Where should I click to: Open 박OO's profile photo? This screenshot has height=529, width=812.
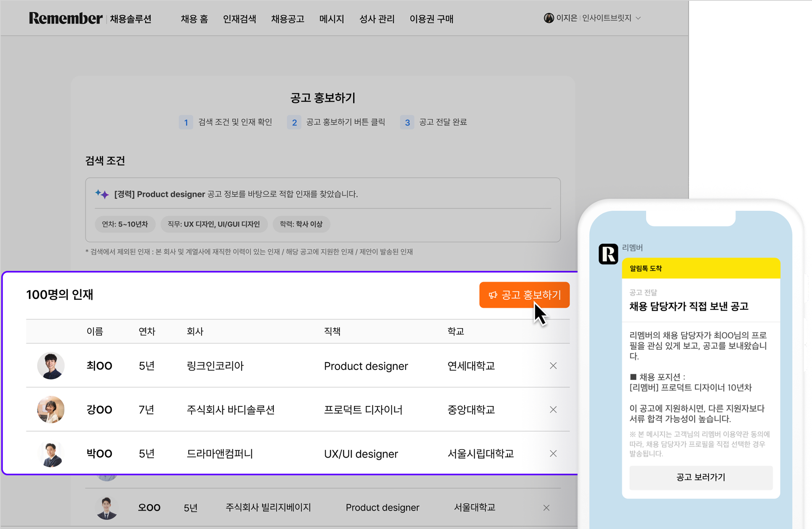[x=51, y=454]
